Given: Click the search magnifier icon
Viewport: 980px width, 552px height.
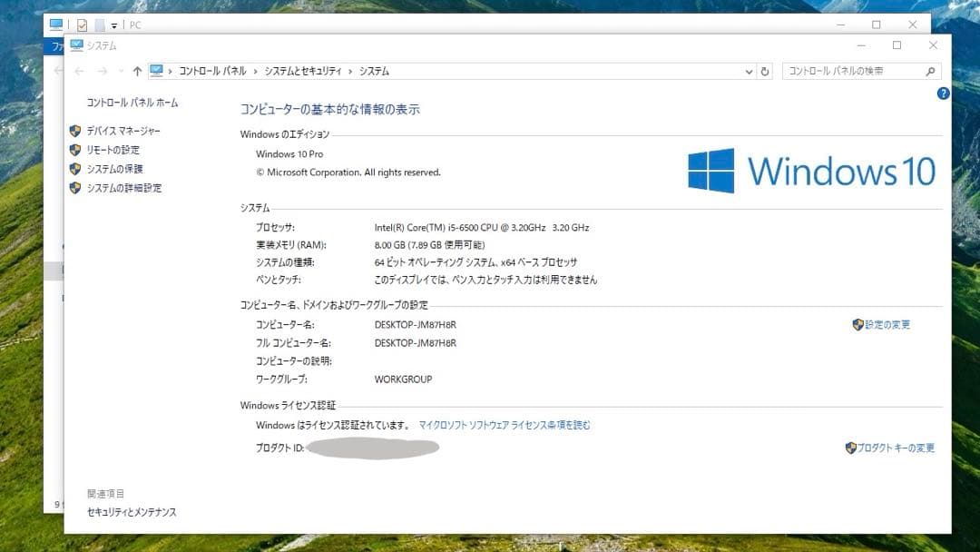Looking at the screenshot, I should (x=931, y=71).
